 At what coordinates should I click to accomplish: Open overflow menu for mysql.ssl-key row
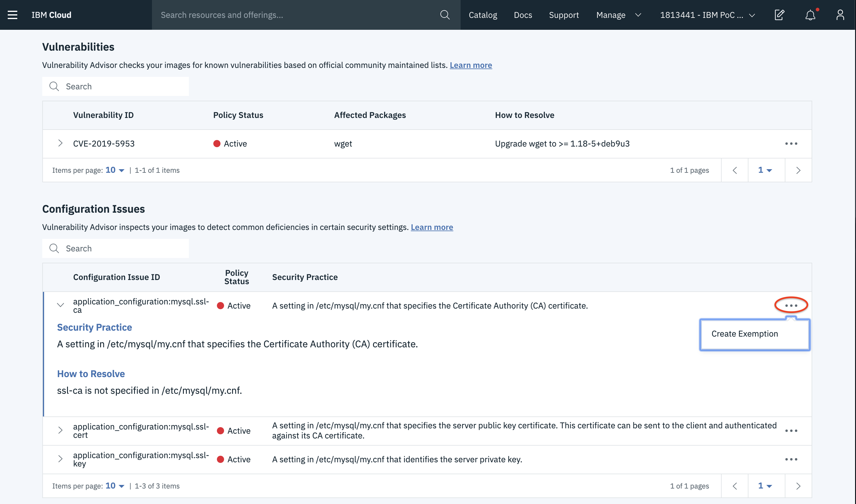click(x=791, y=459)
